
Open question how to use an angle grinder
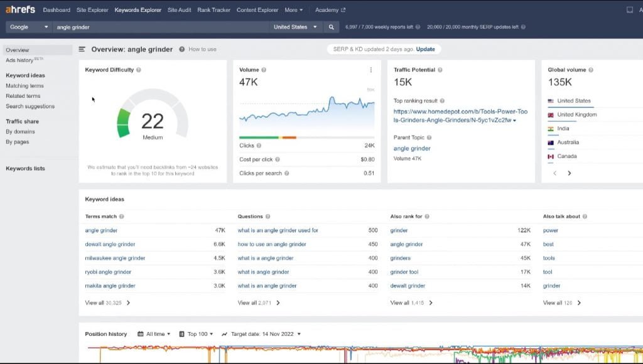[272, 244]
